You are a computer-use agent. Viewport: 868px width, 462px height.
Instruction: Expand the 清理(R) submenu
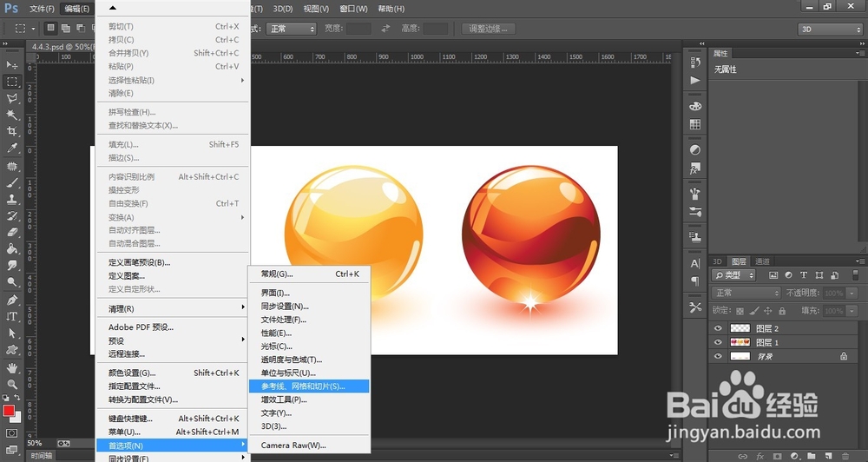(174, 308)
